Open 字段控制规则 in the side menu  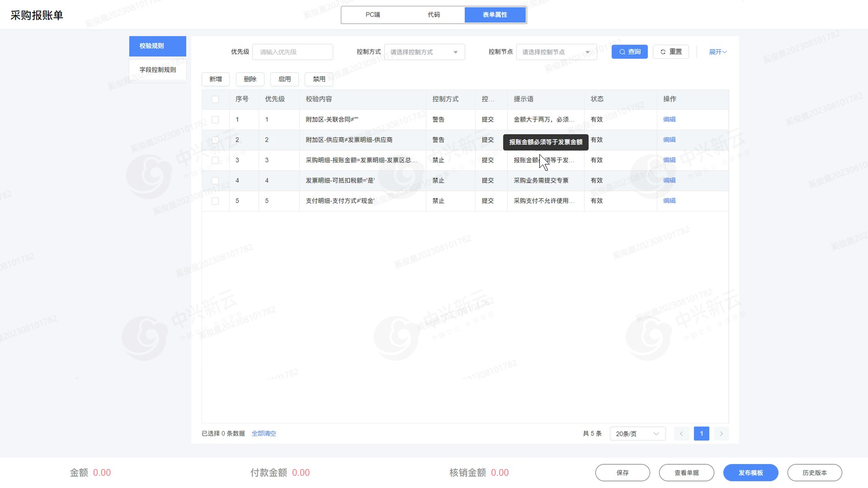pyautogui.click(x=158, y=69)
